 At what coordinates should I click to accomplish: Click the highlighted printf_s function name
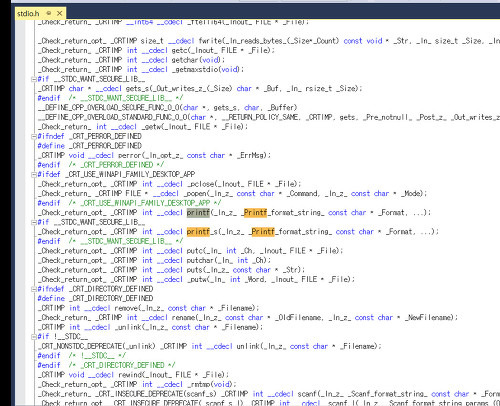202,232
